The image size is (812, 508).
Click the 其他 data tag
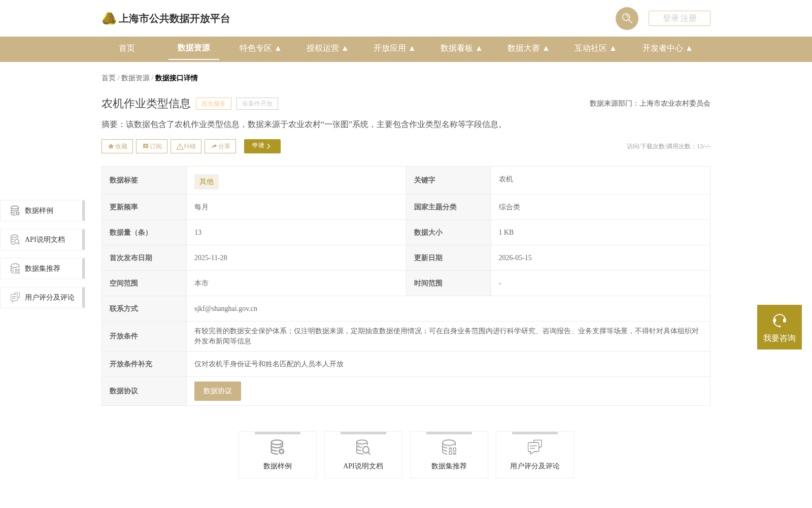[x=207, y=182]
